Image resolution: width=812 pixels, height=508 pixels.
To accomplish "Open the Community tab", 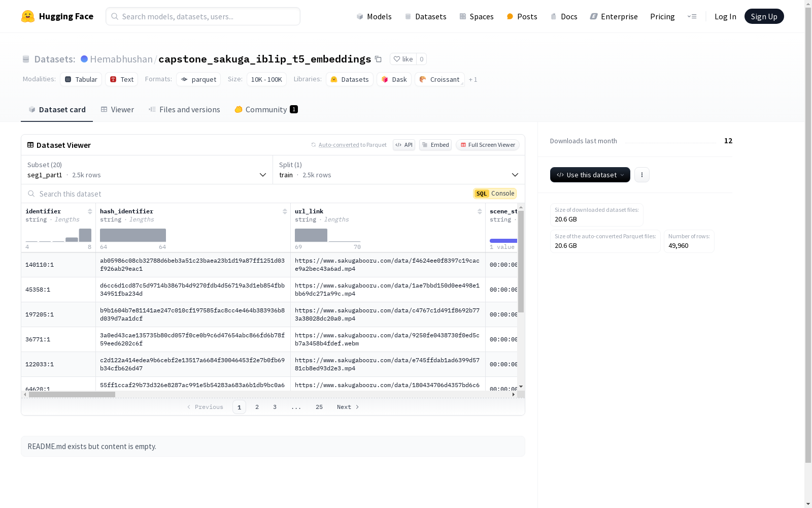I will 266,110.
